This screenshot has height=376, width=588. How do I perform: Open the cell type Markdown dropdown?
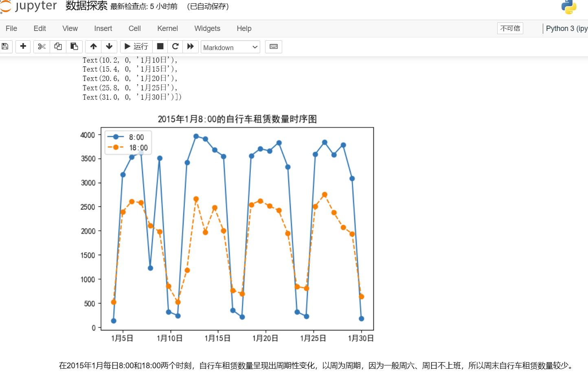coord(230,47)
